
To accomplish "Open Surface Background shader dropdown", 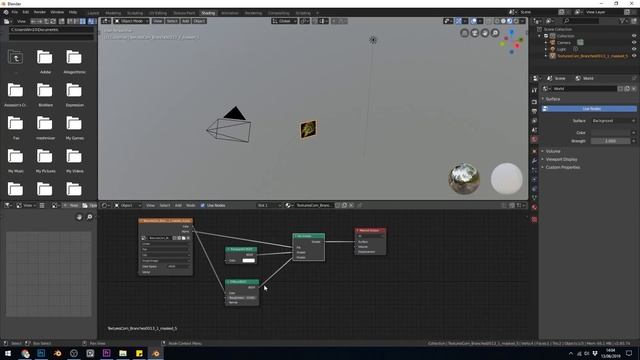I will point(613,121).
